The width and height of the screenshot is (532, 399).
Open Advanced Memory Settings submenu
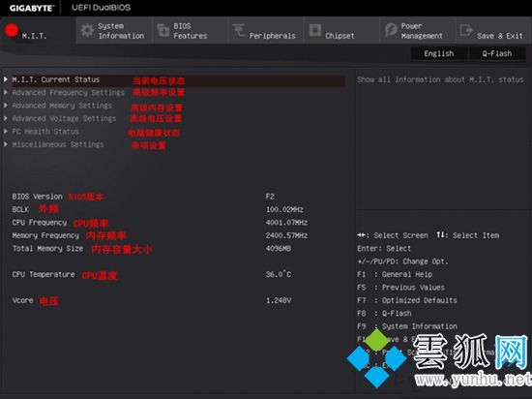pyautogui.click(x=62, y=106)
